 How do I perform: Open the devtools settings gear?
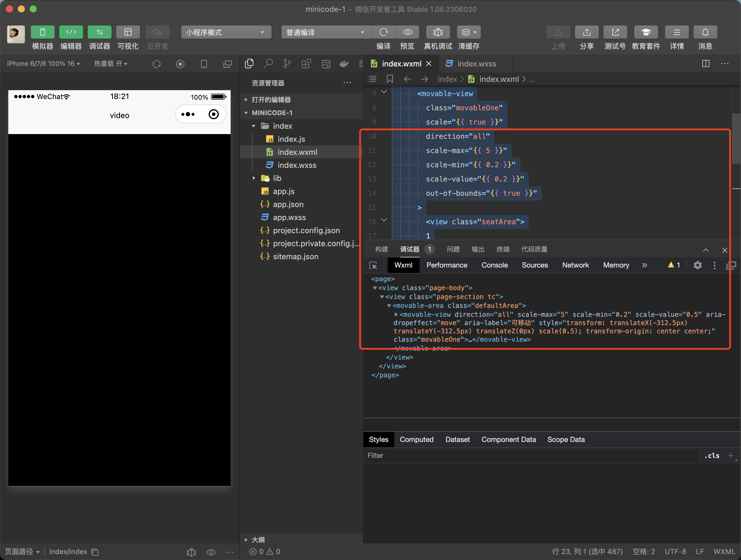click(x=697, y=265)
